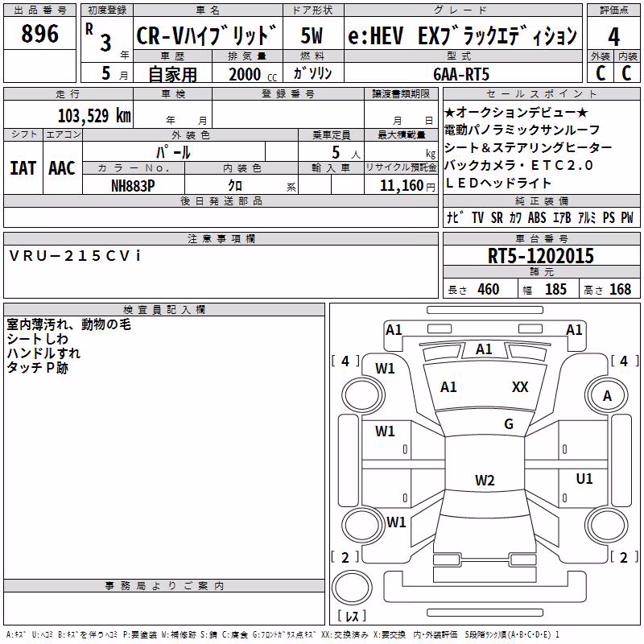This screenshot has height=644, width=644.
Task: Click the registration month 5 月
Action: point(114,73)
